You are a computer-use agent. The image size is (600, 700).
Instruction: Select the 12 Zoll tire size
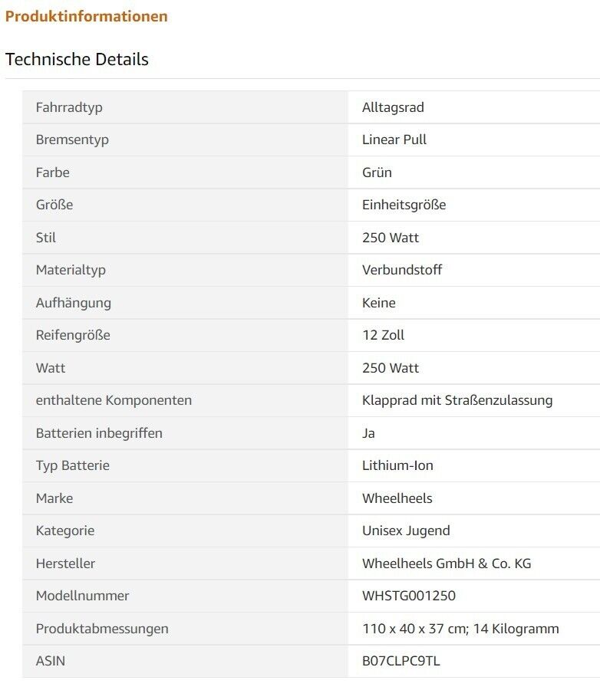click(383, 335)
